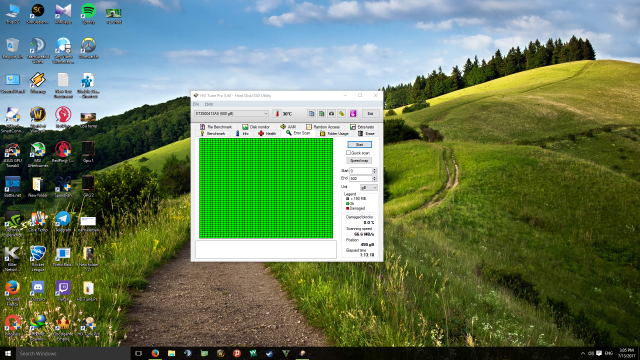This screenshot has height=360, width=640.
Task: Enable the Quick scan checkbox
Action: tap(349, 153)
